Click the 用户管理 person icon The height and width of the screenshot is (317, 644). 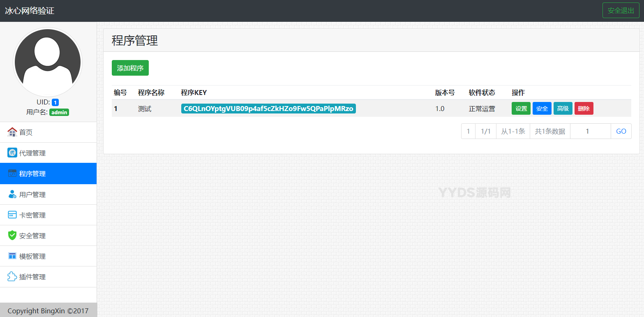tap(12, 194)
